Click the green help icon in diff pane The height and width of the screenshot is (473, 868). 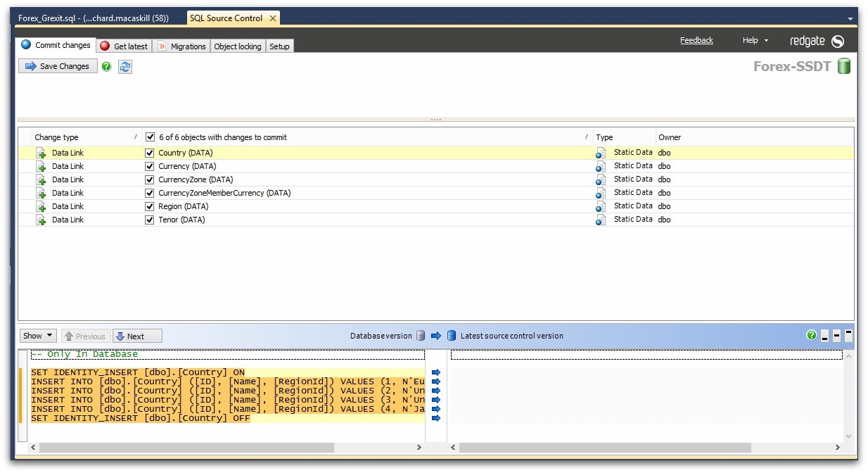pos(811,336)
